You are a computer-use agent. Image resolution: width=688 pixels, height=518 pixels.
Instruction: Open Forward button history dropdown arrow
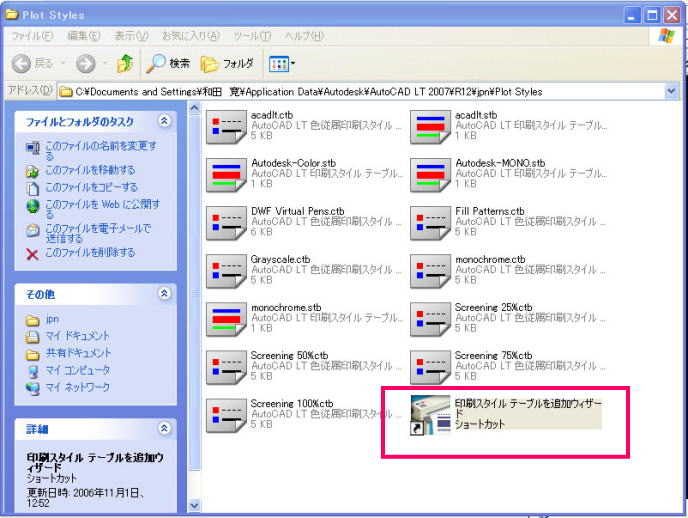point(104,64)
